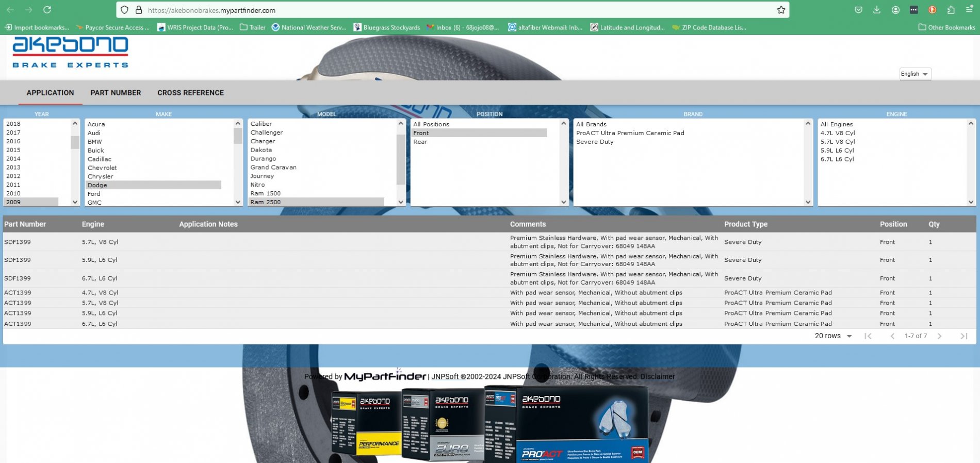Image resolution: width=980 pixels, height=463 pixels.
Task: Open the Other Bookmarks folder
Action: [x=947, y=27]
